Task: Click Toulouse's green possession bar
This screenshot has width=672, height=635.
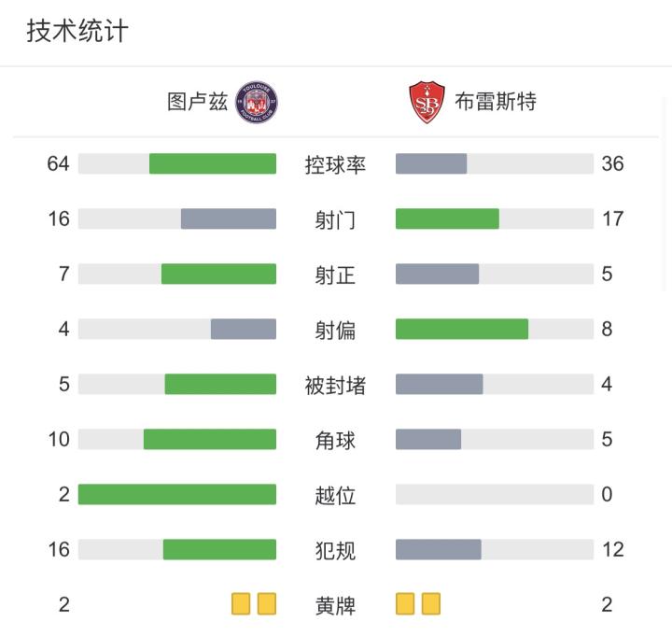Action: click(213, 164)
